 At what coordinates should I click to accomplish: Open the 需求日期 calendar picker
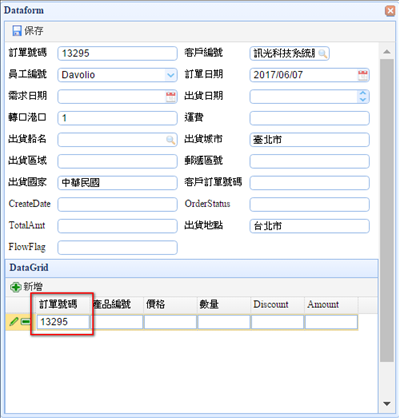pos(171,97)
